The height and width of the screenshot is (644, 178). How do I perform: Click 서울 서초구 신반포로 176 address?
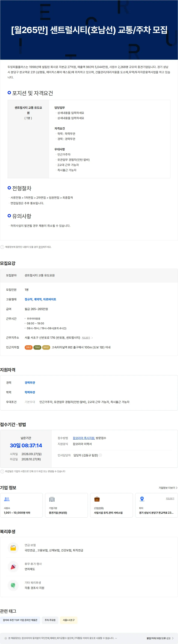(x=52, y=338)
